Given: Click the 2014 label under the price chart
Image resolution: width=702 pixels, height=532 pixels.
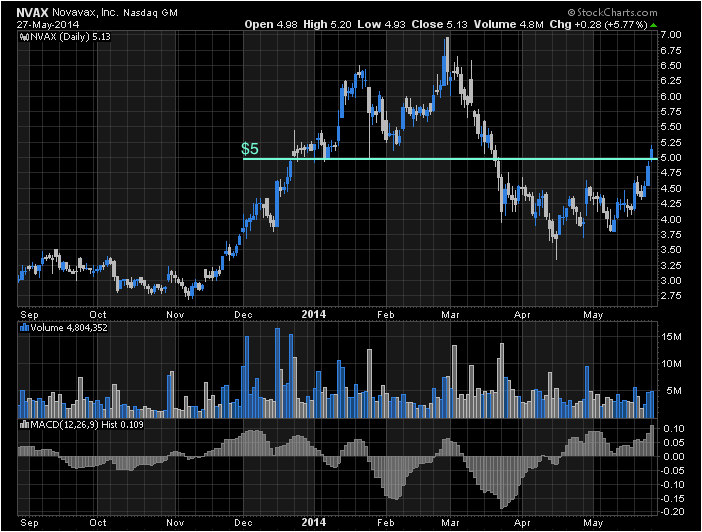Looking at the screenshot, I should [313, 314].
